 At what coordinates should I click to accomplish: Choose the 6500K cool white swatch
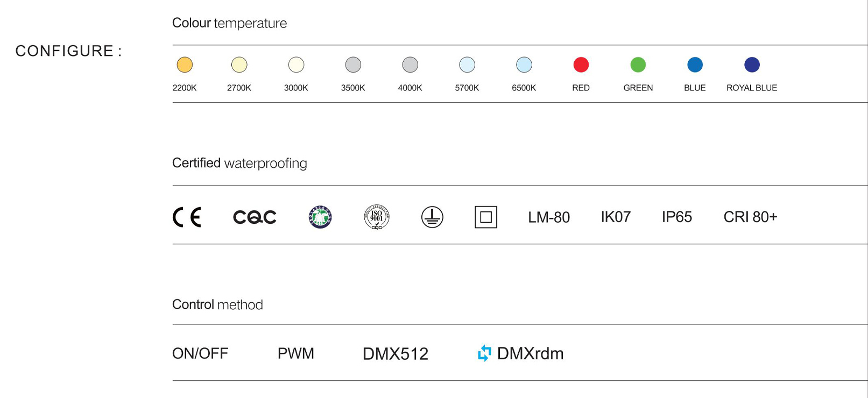524,65
